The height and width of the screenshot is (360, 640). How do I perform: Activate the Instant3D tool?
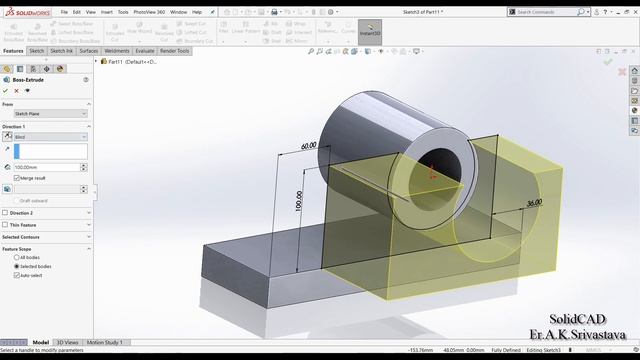coord(370,32)
